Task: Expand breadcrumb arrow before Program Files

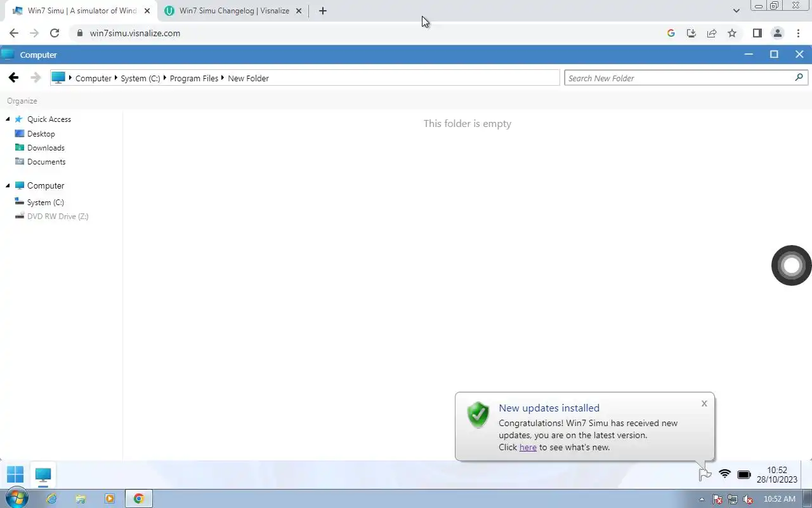Action: click(165, 78)
